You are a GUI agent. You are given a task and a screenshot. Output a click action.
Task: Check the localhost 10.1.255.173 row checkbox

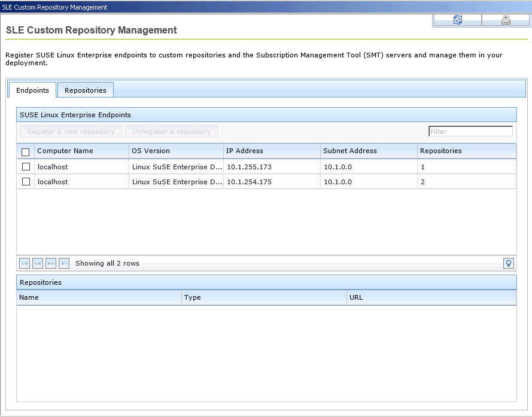(26, 167)
